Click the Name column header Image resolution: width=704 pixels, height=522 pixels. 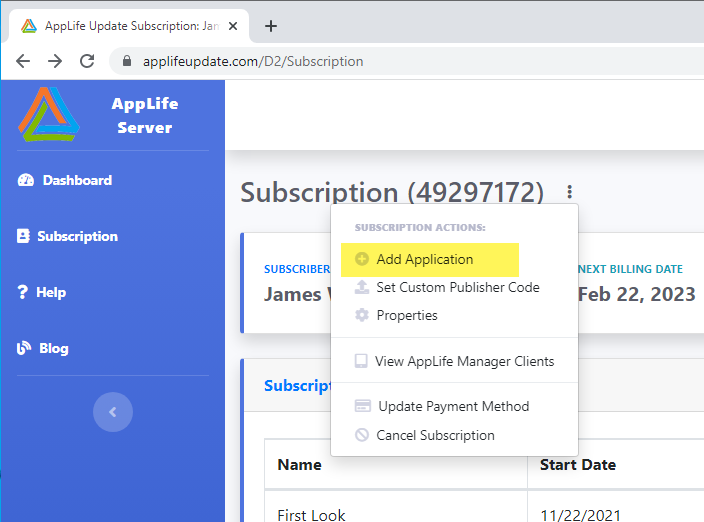click(x=299, y=465)
